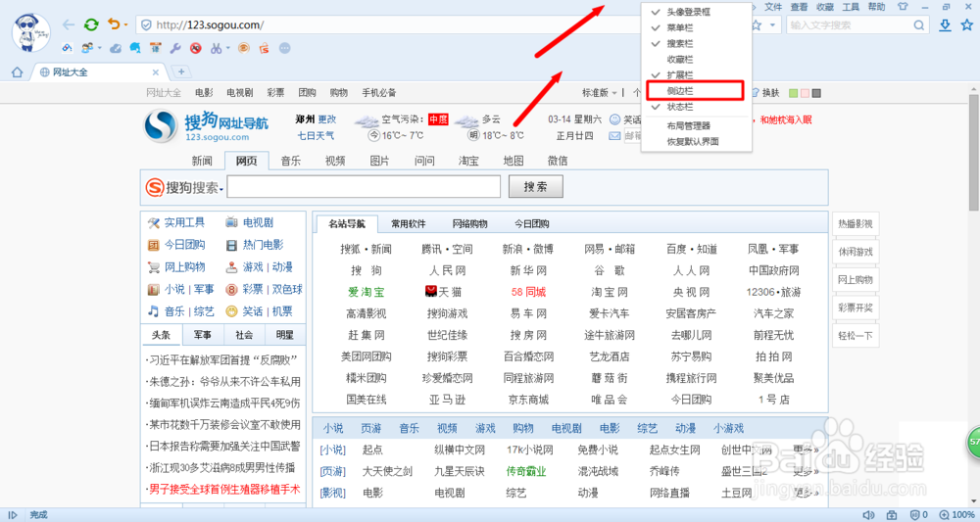Click the 七日天气 link
The image size is (980, 522).
tap(316, 135)
